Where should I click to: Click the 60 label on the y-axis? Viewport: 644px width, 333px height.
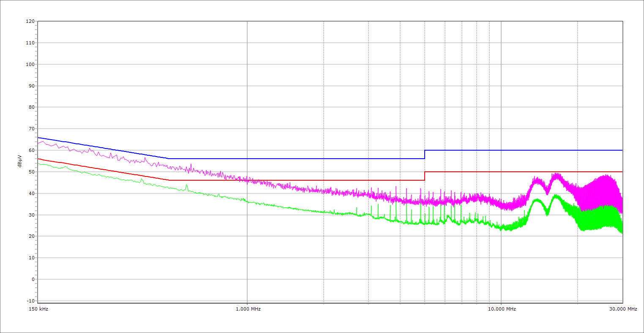(32, 150)
